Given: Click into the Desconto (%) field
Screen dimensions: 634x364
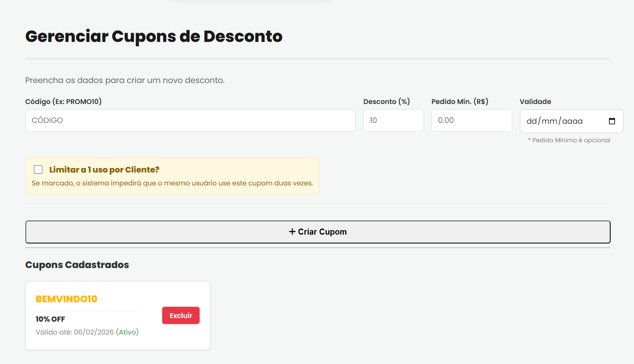Looking at the screenshot, I should pos(393,121).
